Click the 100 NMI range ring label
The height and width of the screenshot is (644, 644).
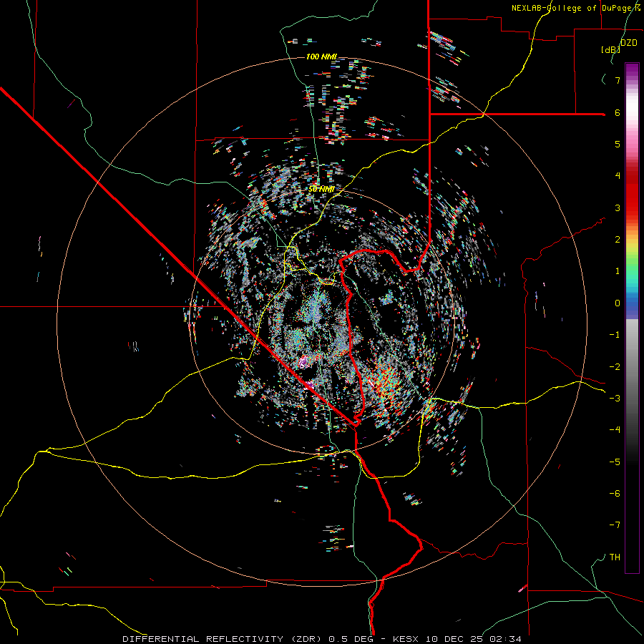(321, 57)
